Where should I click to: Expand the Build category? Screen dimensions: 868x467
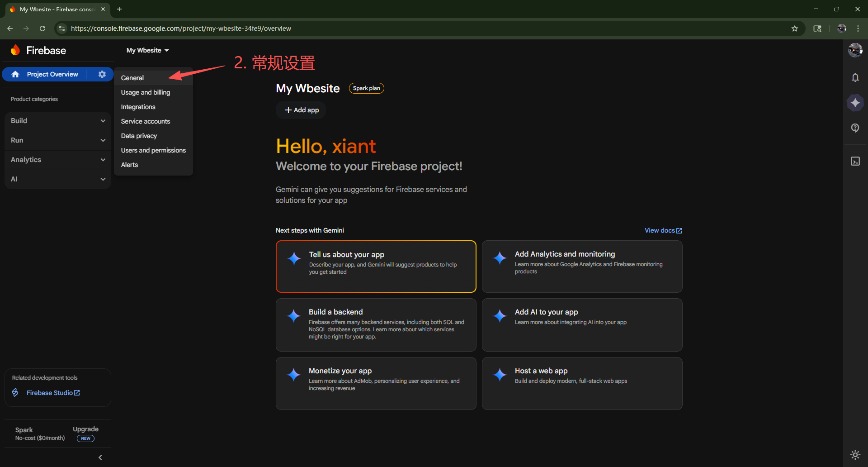pyautogui.click(x=58, y=121)
